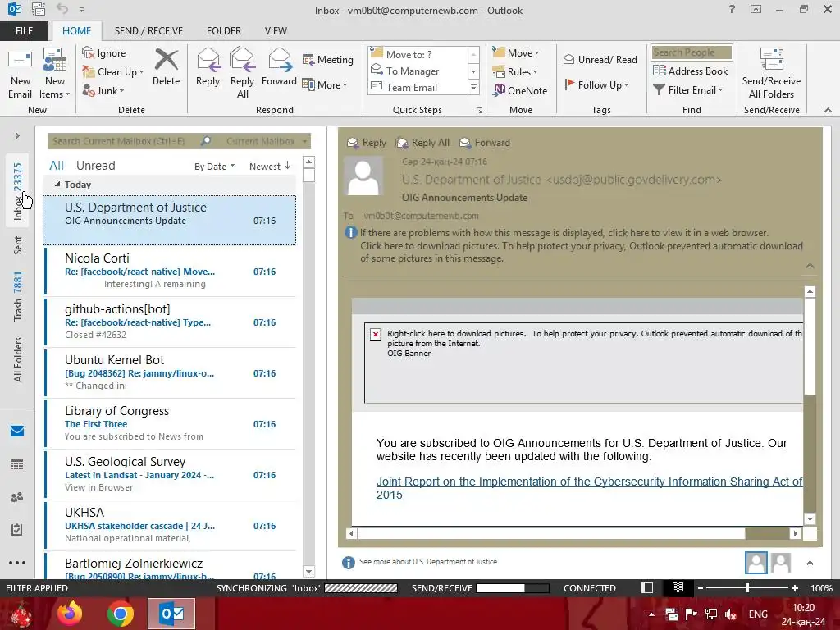This screenshot has width=840, height=630.
Task: Open the Quick Steps dialog launcher
Action: tap(479, 111)
